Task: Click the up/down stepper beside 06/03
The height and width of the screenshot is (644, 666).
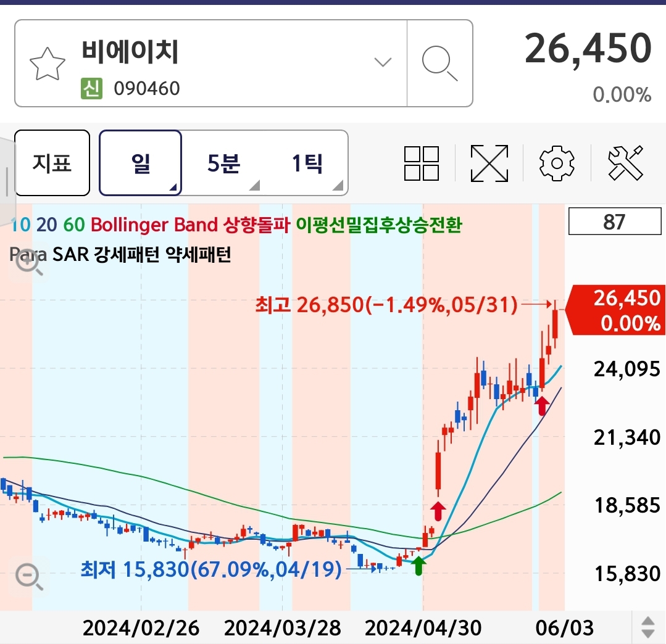Action: click(x=647, y=627)
